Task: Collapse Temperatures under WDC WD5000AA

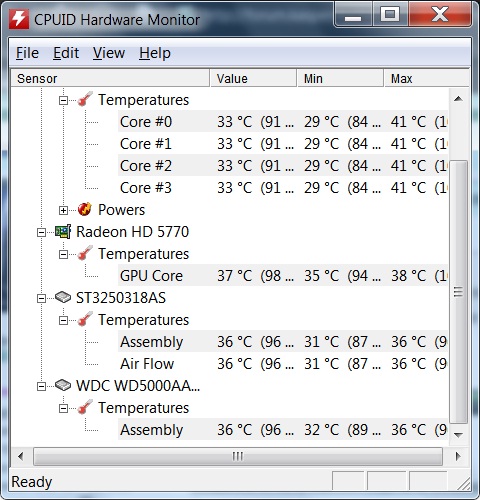Action: 63,408
